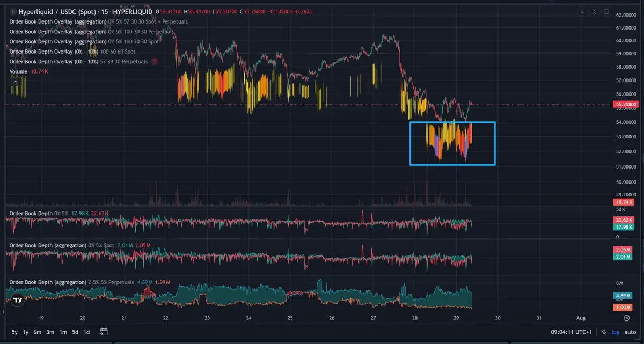Screen dimensions: 644x344
Task: Set the time range to 1d
Action: pyautogui.click(x=87, y=332)
